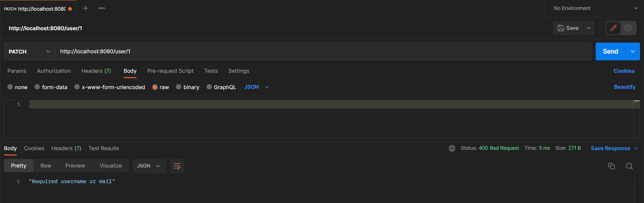Search within the response body
This screenshot has height=203, width=644.
(x=629, y=166)
